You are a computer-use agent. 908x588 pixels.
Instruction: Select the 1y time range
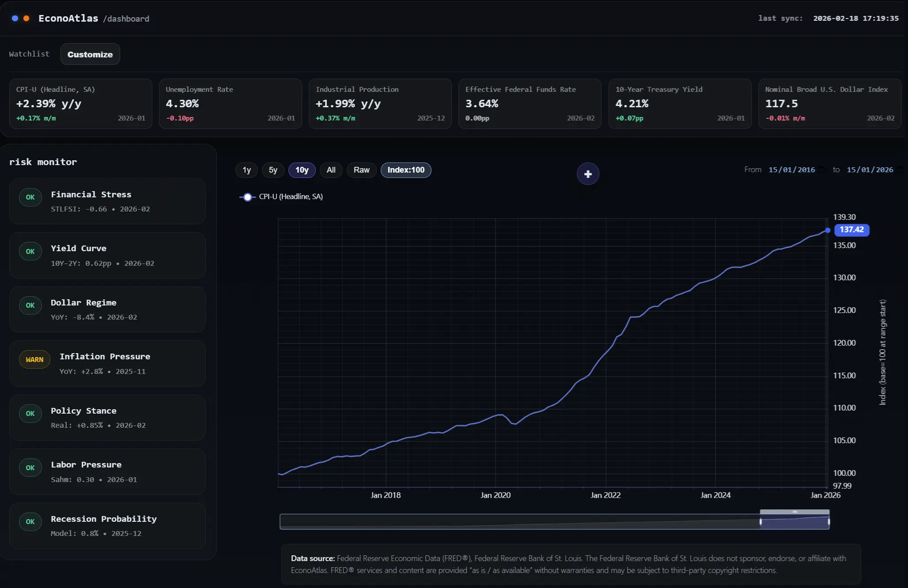(246, 170)
